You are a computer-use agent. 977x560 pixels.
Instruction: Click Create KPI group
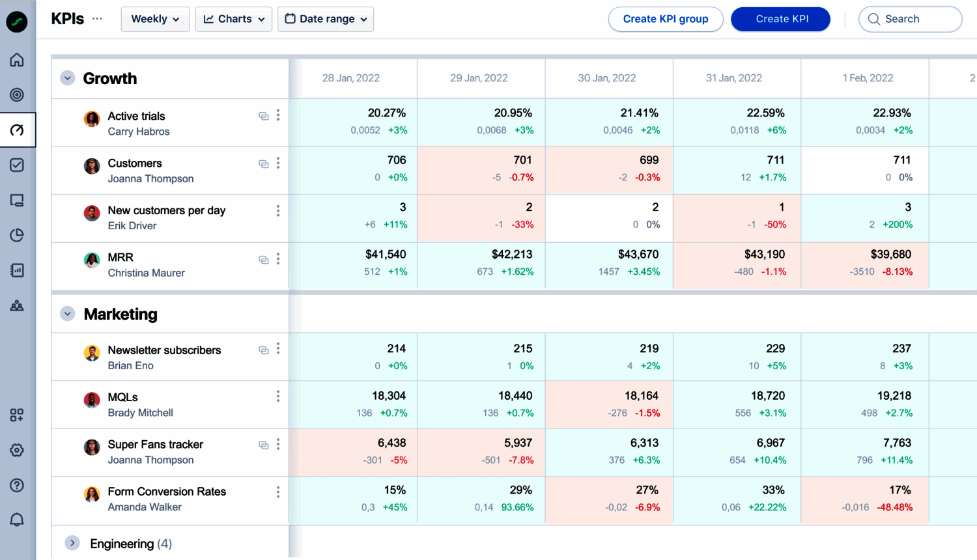[666, 19]
